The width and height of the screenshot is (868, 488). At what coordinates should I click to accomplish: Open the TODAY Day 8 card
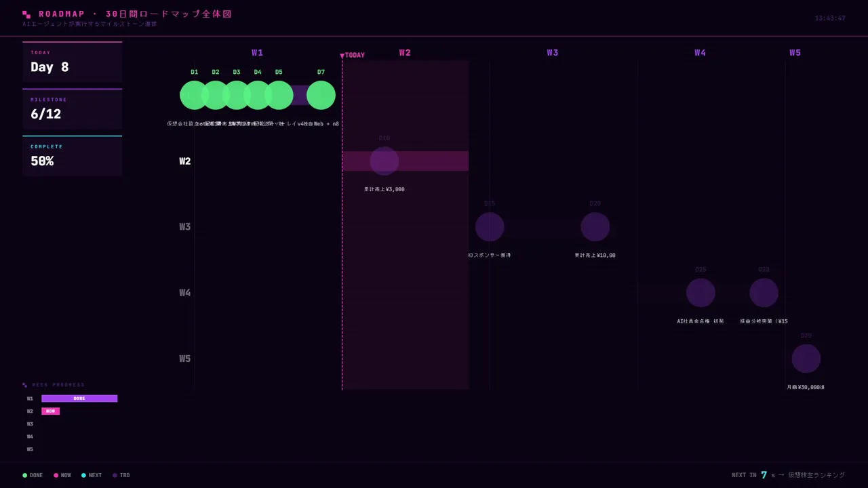(73, 62)
